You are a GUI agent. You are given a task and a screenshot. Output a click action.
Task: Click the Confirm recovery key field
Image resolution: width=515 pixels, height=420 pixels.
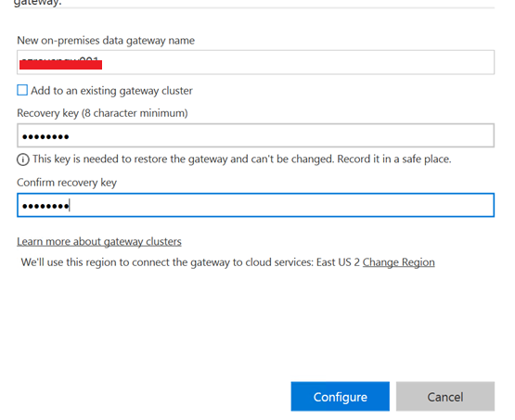point(255,205)
